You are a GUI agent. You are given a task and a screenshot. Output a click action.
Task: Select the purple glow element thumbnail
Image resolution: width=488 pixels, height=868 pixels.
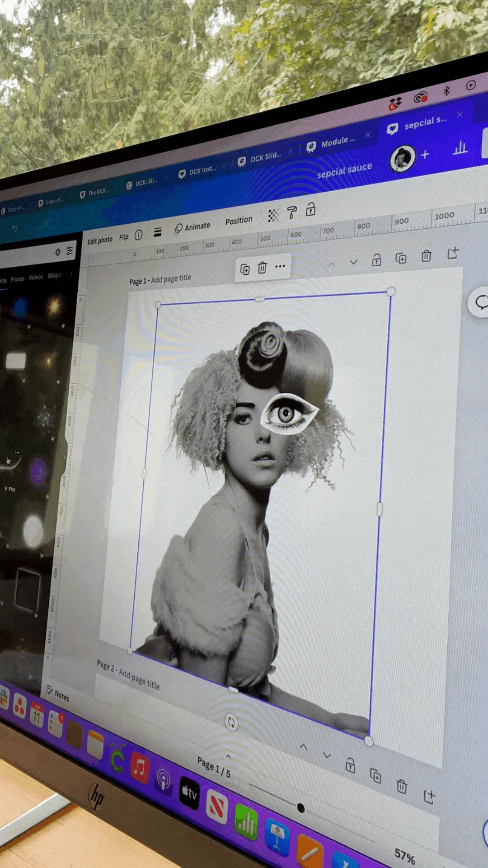click(x=38, y=472)
